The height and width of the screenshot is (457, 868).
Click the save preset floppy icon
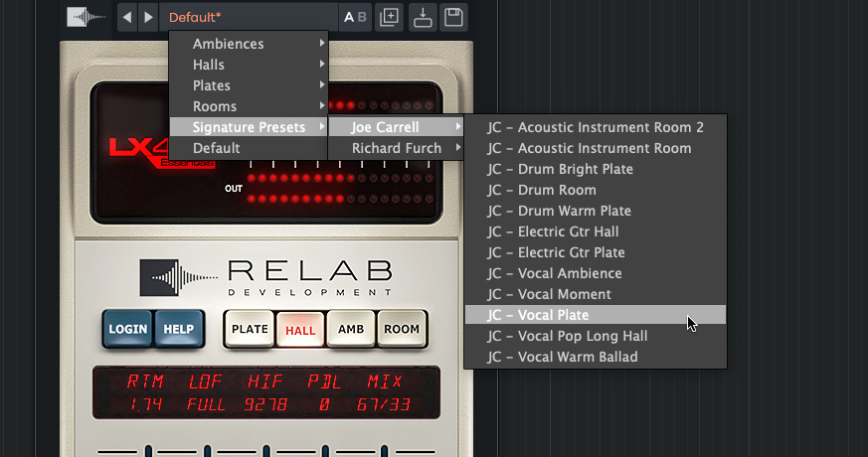coord(454,18)
